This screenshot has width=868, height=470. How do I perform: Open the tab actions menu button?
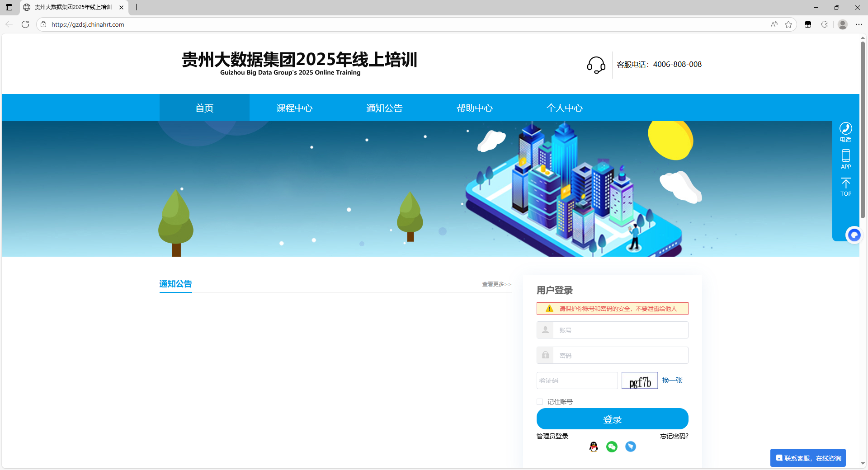(9, 7)
